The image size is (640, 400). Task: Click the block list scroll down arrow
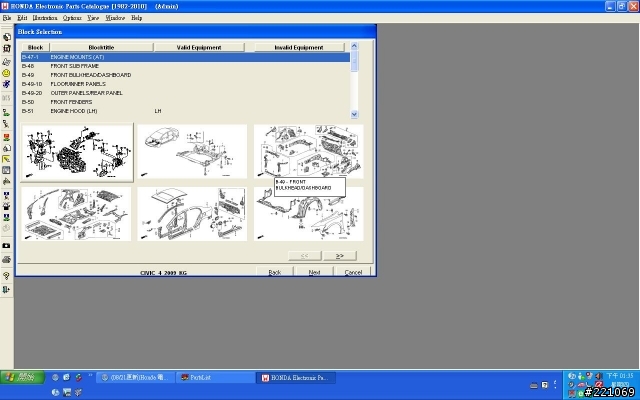click(x=354, y=114)
